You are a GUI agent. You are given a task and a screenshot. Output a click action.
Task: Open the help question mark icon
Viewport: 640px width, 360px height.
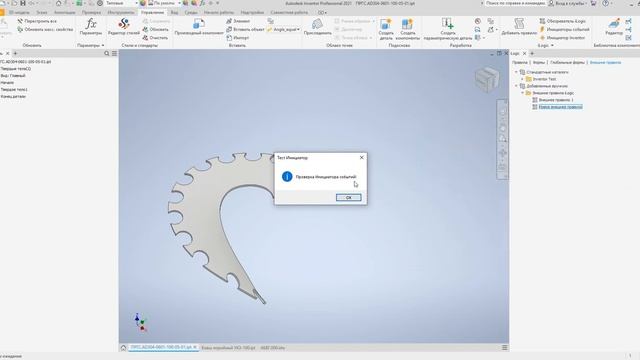pyautogui.click(x=606, y=3)
